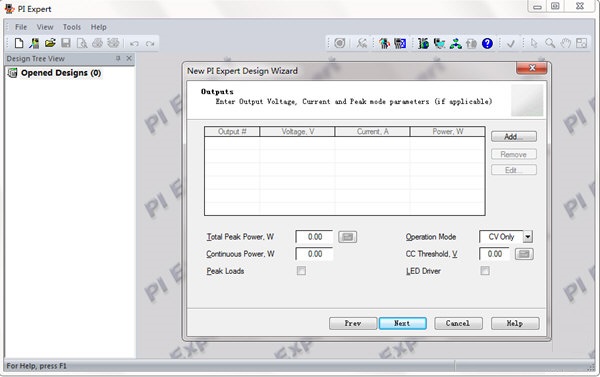
Task: Select the Pan hand tool icon
Action: [566, 43]
